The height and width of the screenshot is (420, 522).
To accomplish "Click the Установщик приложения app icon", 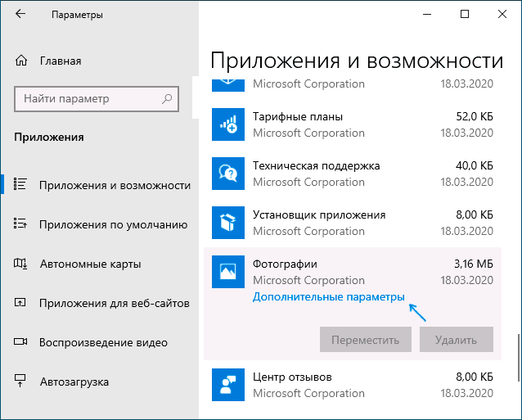I will point(228,223).
